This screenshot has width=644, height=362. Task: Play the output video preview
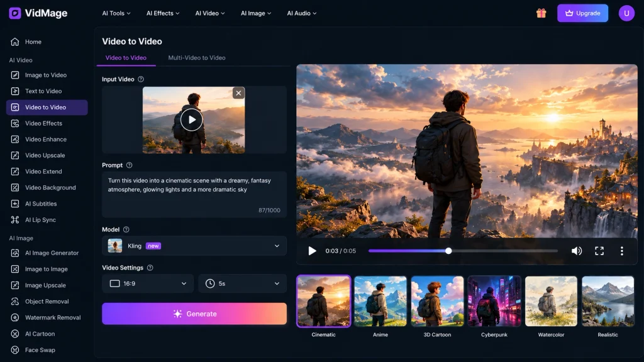[x=312, y=251]
